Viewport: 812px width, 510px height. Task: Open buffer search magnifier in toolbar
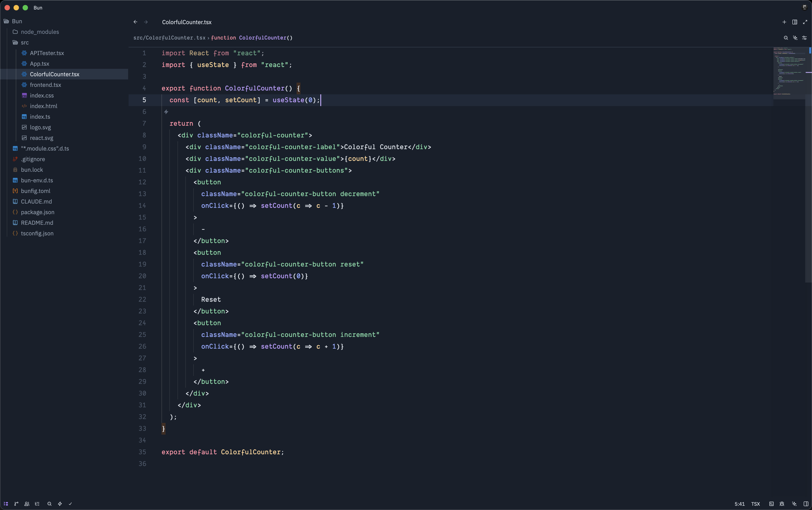click(x=786, y=38)
